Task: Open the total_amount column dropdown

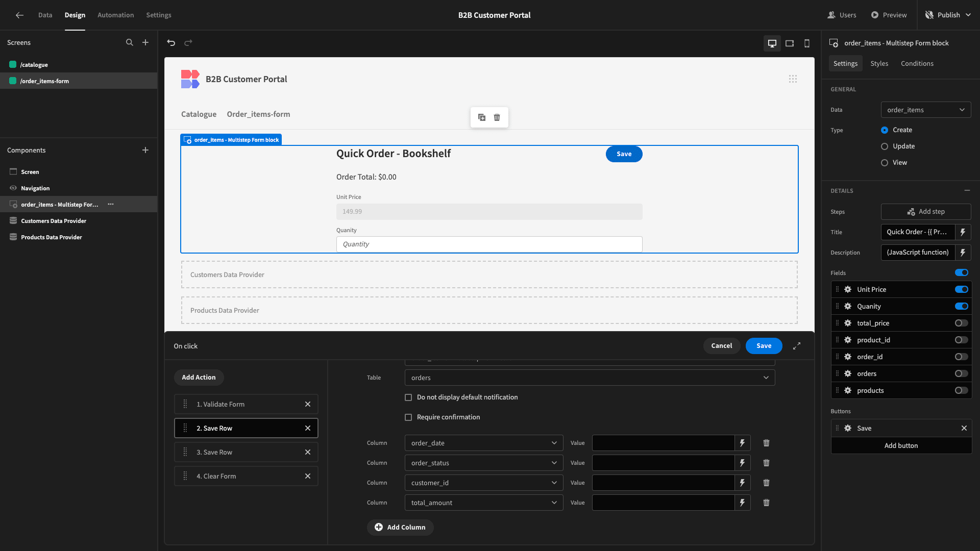Action: pyautogui.click(x=484, y=503)
